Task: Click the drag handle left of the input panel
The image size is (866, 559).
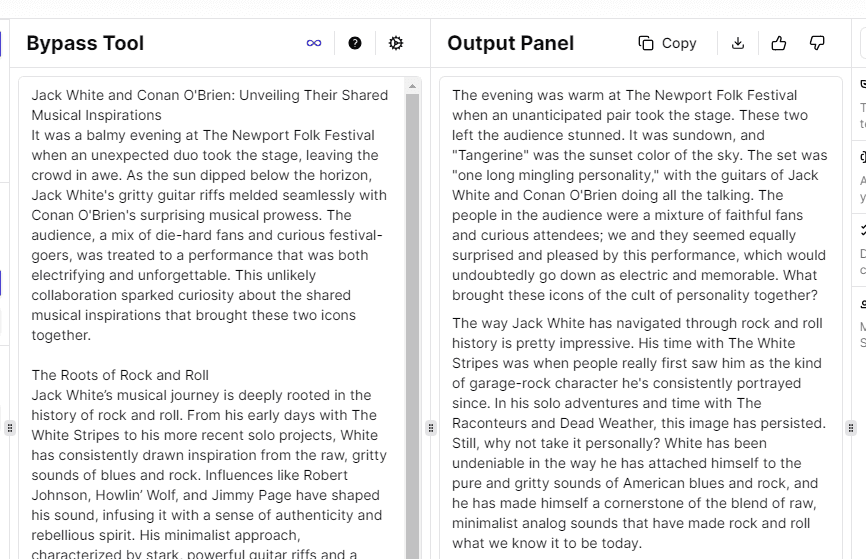Action: pyautogui.click(x=10, y=428)
